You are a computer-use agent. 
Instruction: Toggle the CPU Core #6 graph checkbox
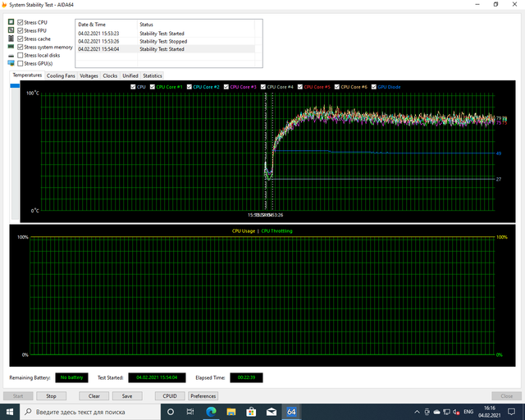click(x=337, y=87)
